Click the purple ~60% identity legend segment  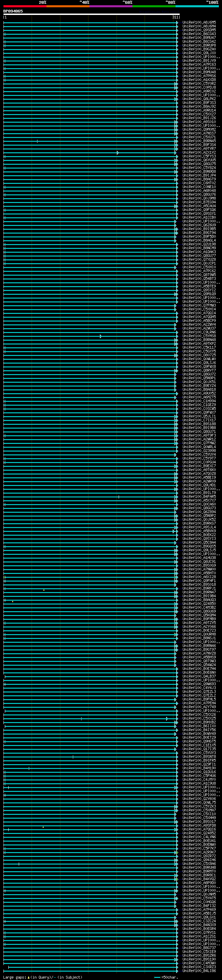coord(111,6)
